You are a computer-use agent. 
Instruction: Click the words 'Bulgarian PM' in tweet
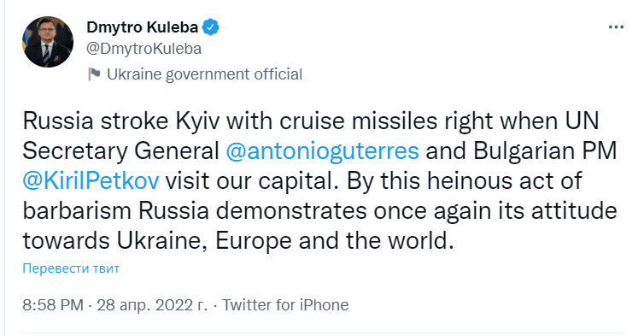(545, 151)
